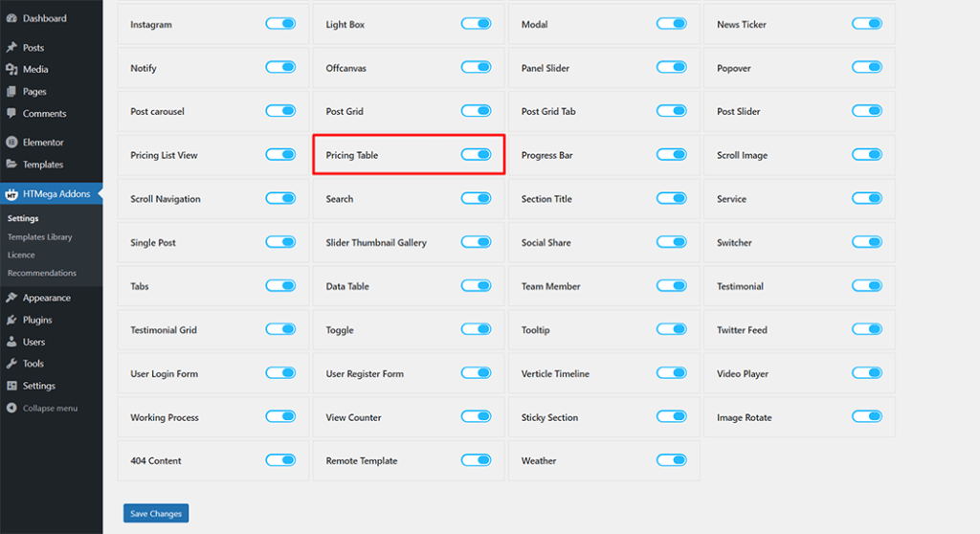The width and height of the screenshot is (980, 534).
Task: Disable the Social Share toggle
Action: 672,242
